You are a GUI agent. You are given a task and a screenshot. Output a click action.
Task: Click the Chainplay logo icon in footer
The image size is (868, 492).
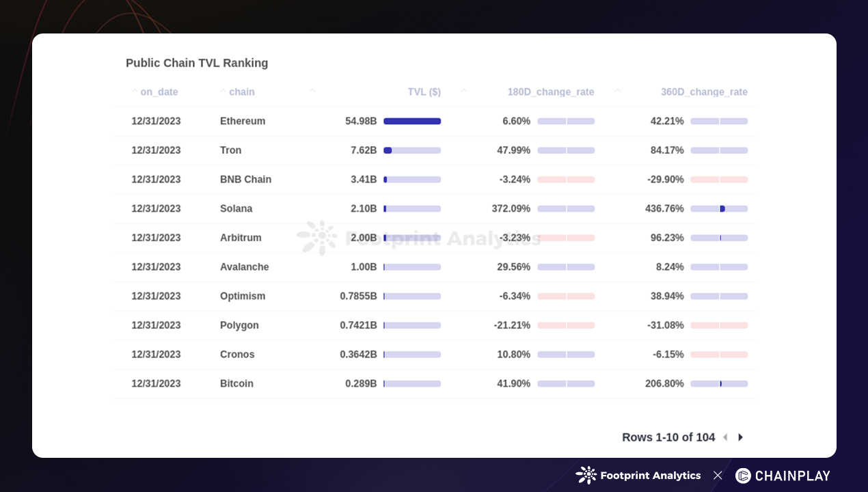click(743, 476)
